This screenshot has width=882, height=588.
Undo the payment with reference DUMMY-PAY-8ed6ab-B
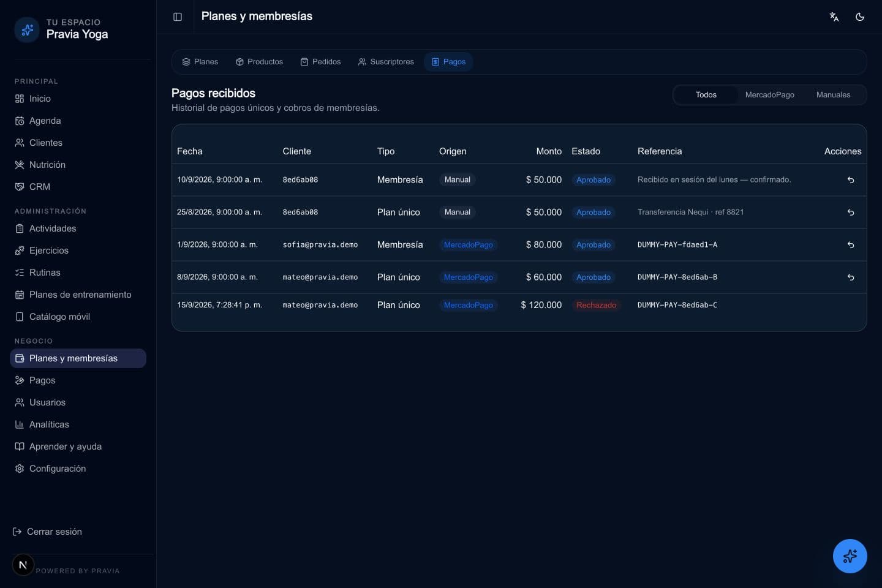click(851, 277)
